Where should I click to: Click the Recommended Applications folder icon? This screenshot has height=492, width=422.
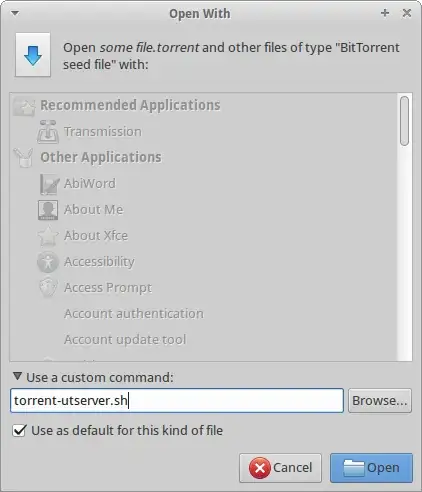point(24,106)
